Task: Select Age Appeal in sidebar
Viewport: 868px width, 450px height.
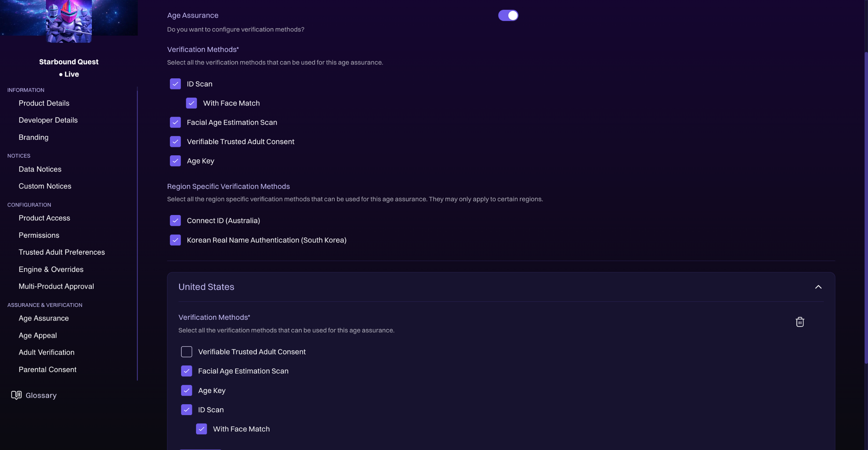Action: pos(38,335)
